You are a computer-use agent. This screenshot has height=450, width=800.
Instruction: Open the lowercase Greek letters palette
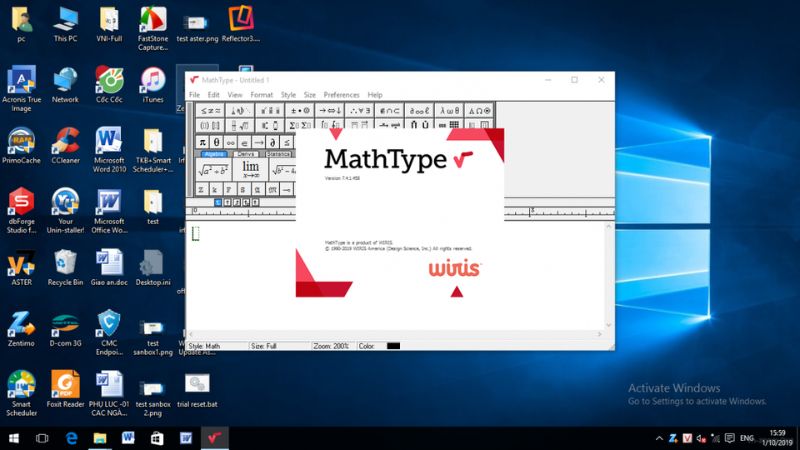click(449, 111)
